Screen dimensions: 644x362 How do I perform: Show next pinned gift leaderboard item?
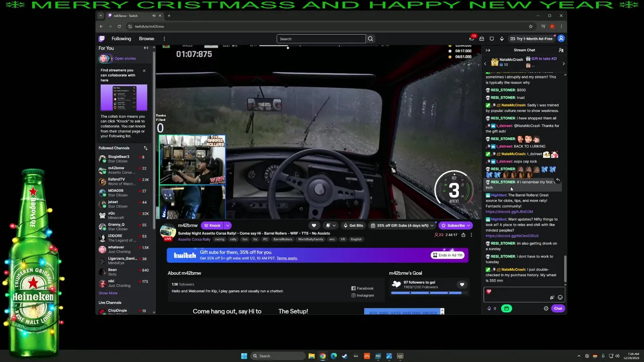[563, 64]
